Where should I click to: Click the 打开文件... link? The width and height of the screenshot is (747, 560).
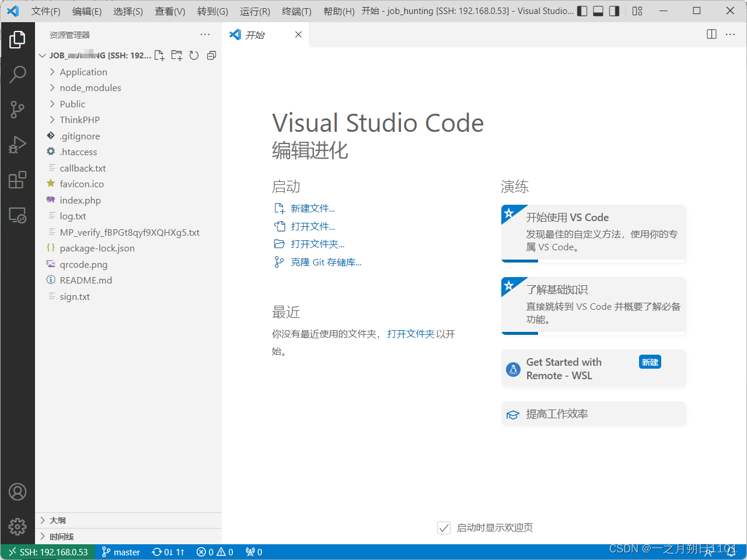[313, 226]
